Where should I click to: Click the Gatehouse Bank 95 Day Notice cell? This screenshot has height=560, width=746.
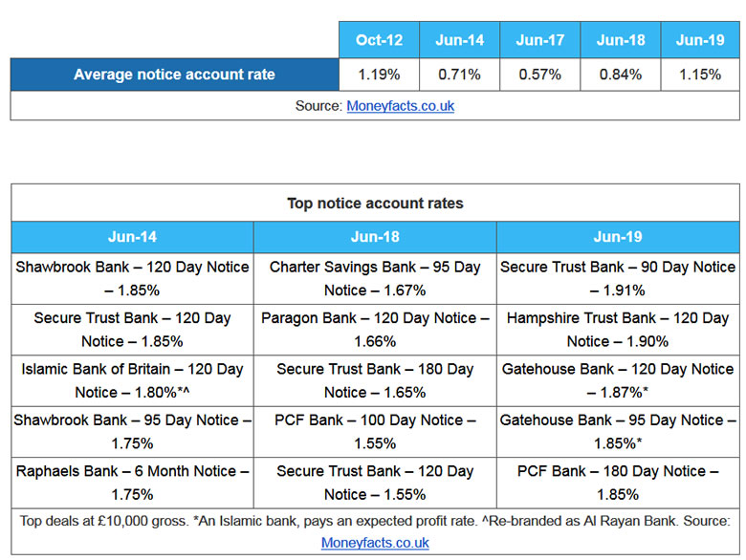coord(617,431)
